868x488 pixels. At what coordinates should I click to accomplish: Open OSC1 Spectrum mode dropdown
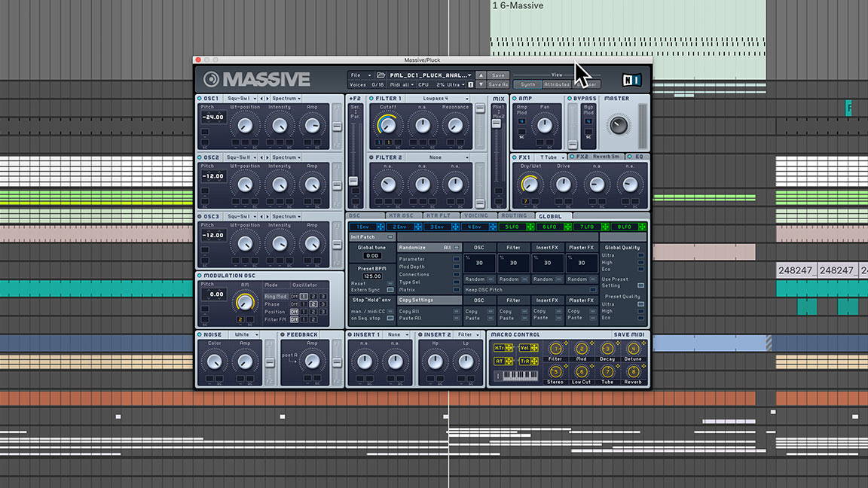pyautogui.click(x=286, y=99)
